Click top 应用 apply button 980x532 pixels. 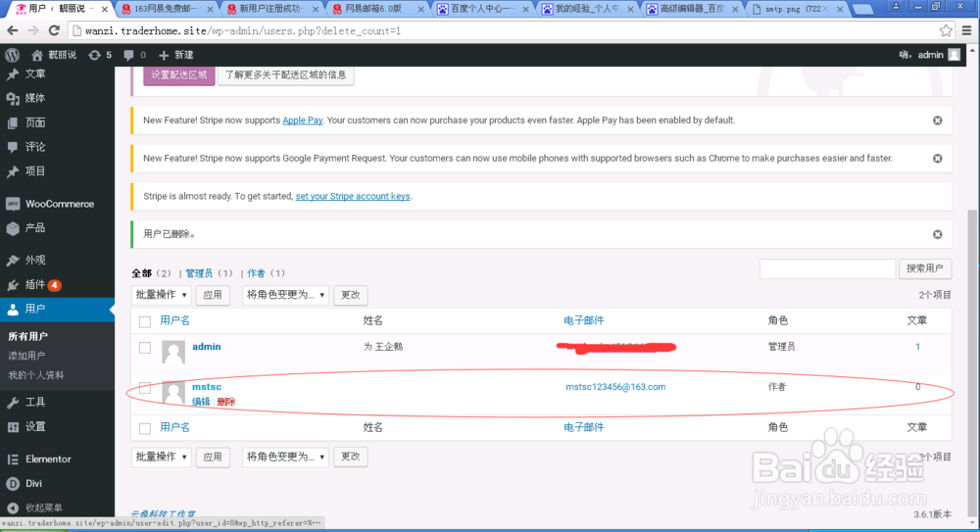(213, 295)
